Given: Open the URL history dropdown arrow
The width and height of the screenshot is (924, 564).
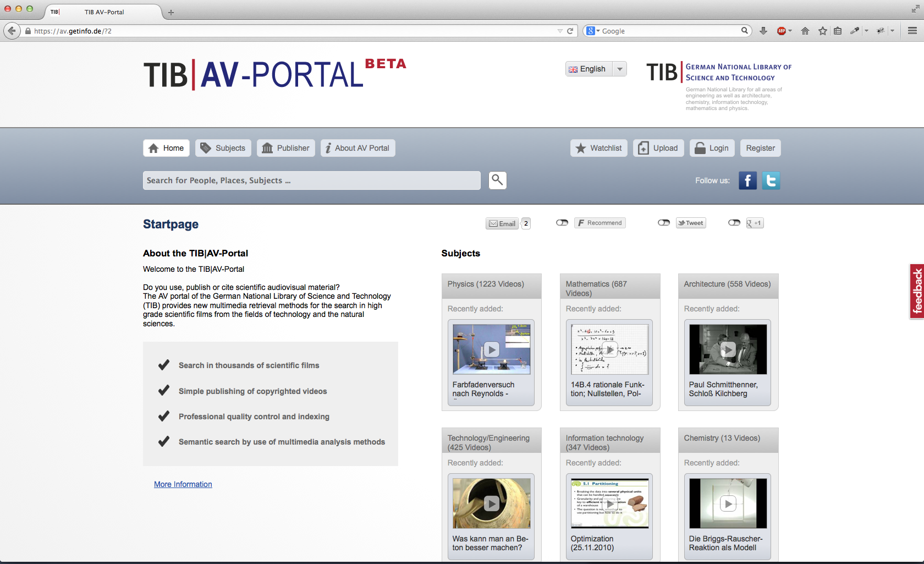Looking at the screenshot, I should click(560, 31).
